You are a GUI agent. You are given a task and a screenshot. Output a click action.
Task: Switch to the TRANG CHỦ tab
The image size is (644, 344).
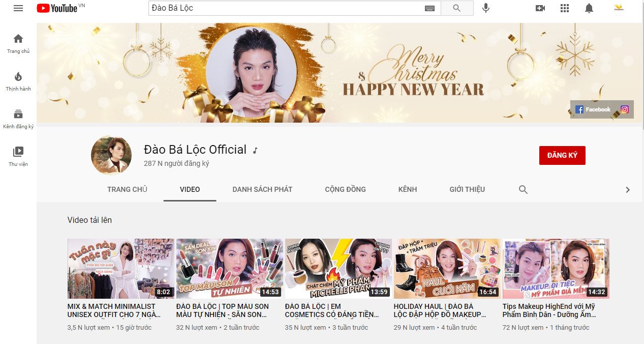pyautogui.click(x=127, y=189)
